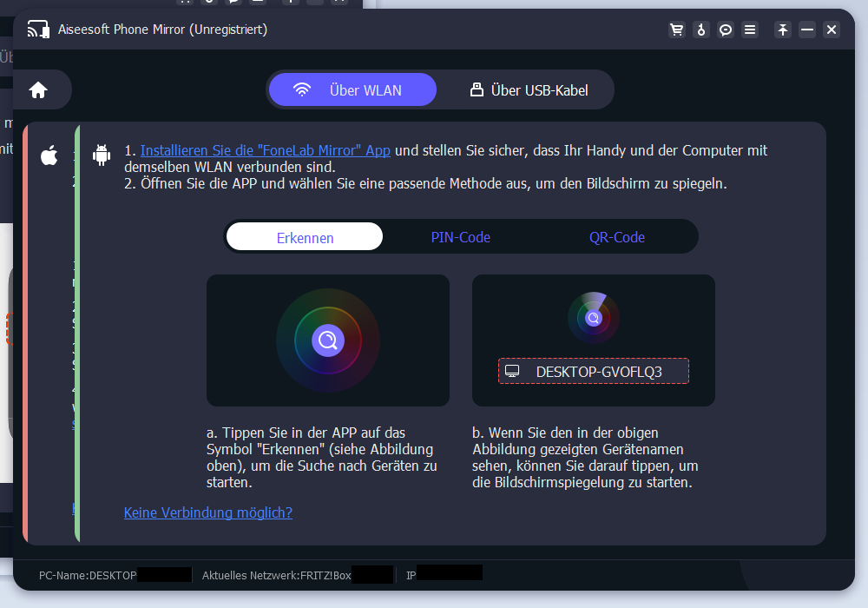The image size is (868, 608).
Task: Minimize the Phone Mirror window
Action: (807, 30)
